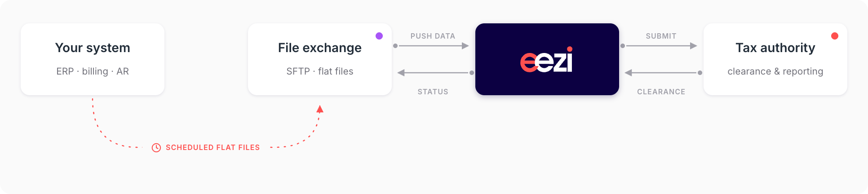
Task: Click the Push Data right arrow
Action: [431, 46]
